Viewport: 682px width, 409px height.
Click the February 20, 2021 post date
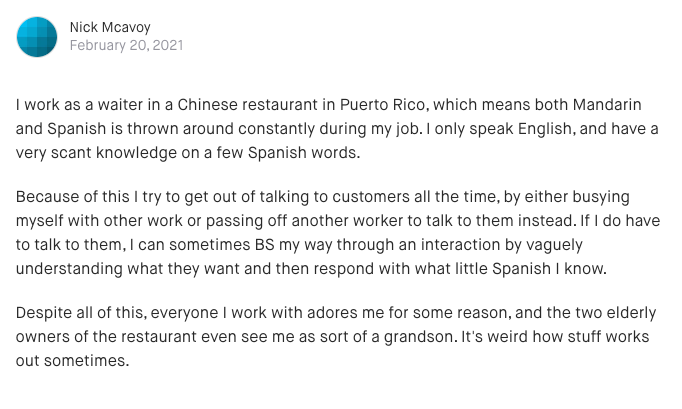click(126, 46)
